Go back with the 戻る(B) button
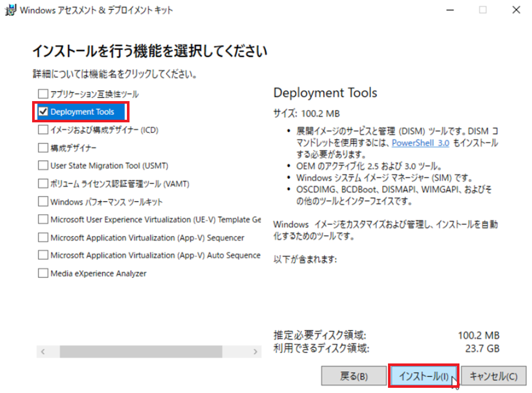 click(x=353, y=376)
